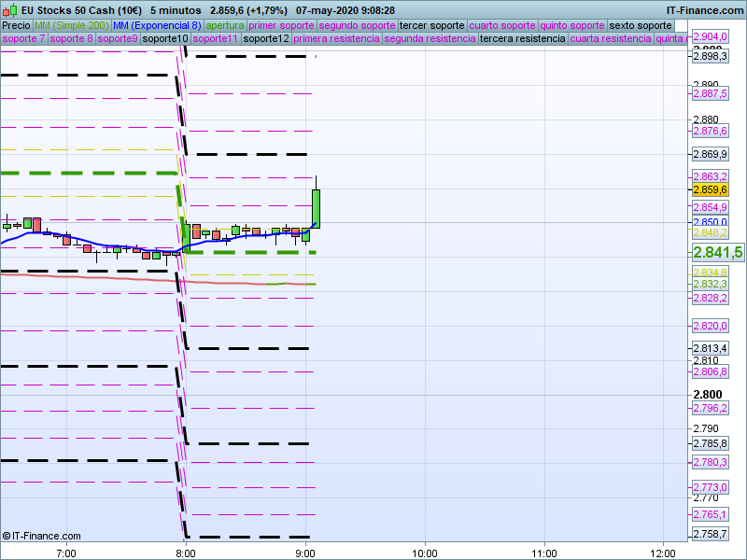Screen dimensions: 747x560
Task: Select the segundo soporte label
Action: (357, 25)
